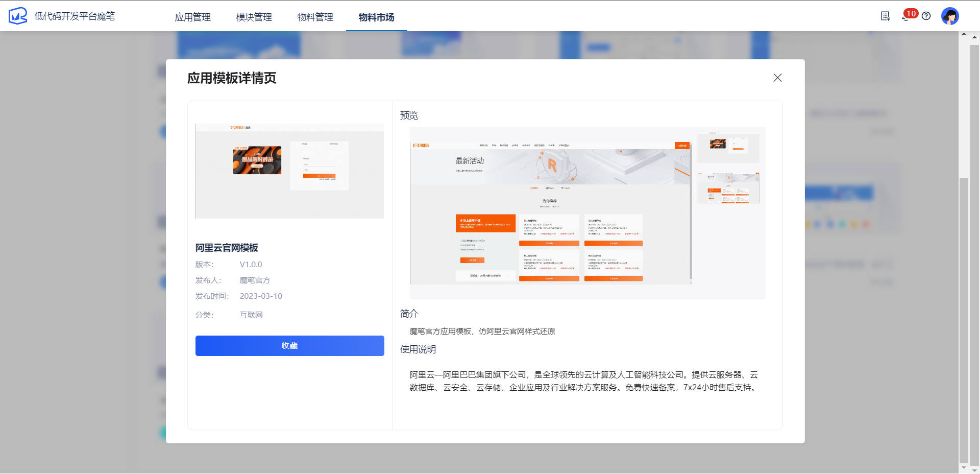
Task: Click the 应用模板详情页 dialog title
Action: point(232,78)
